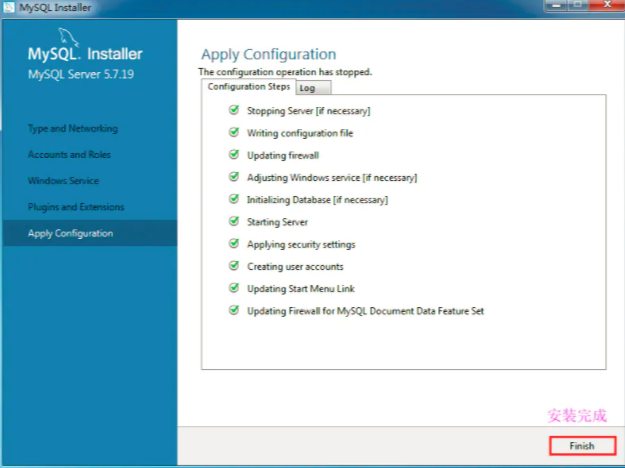The height and width of the screenshot is (468, 625).
Task: Open the Accounts and Roles step
Action: (69, 155)
